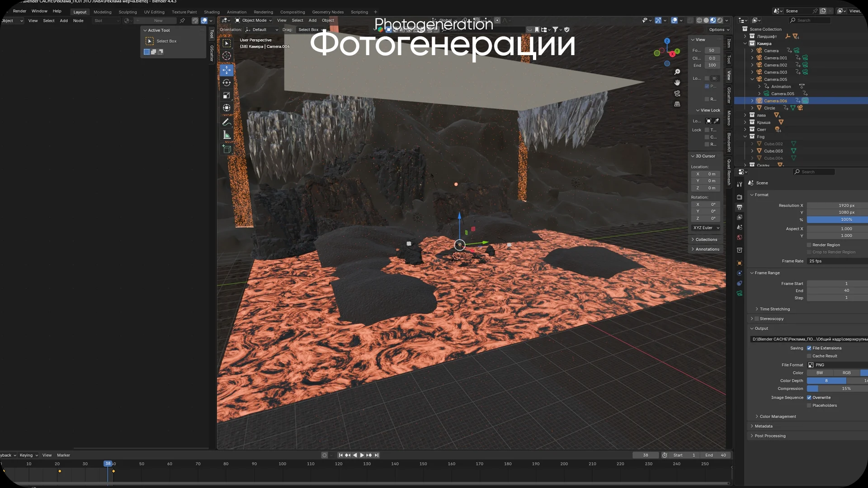
Task: Enable the Render Region checkbox
Action: pyautogui.click(x=809, y=245)
